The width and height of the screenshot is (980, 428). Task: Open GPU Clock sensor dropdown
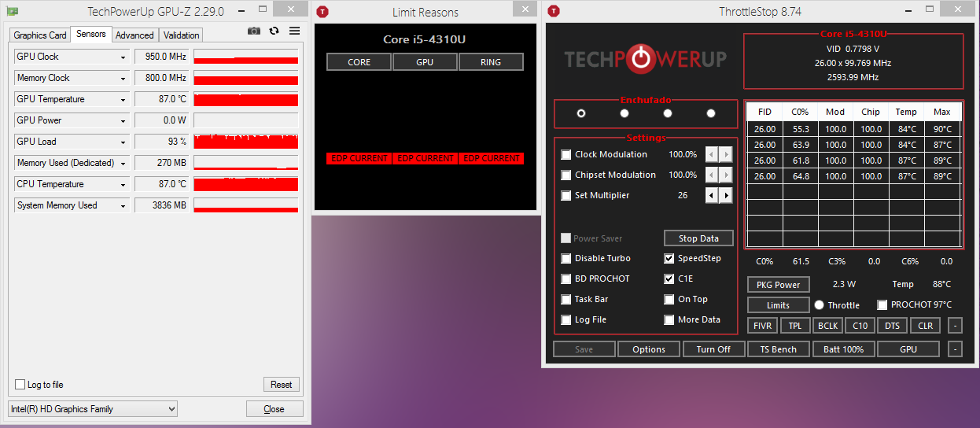coord(123,57)
